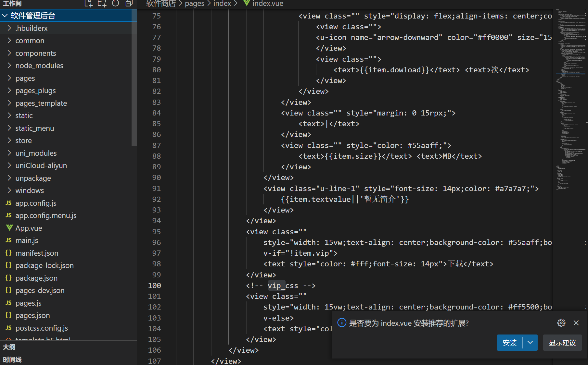Click the {{item.dowload}} expression on line 80

(395, 70)
